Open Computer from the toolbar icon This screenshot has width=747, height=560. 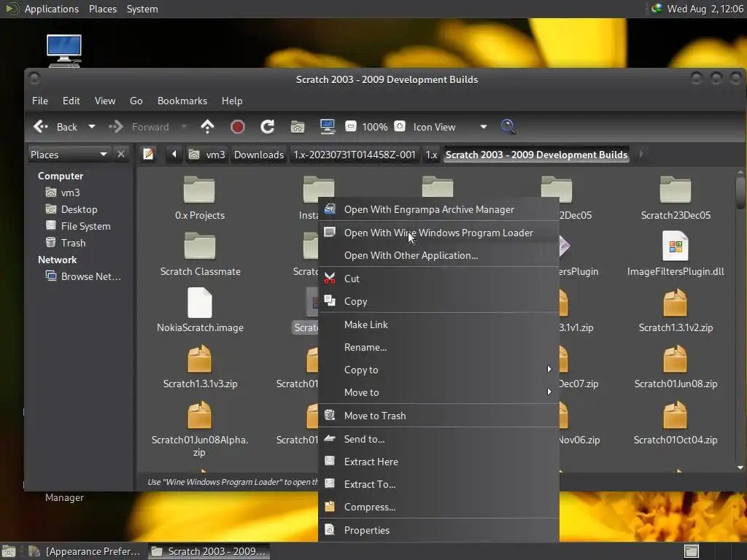point(328,127)
